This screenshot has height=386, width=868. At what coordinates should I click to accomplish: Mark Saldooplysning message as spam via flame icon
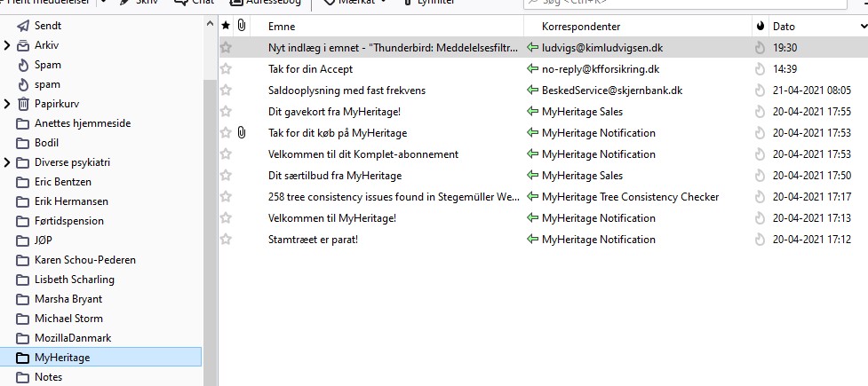[x=760, y=91]
